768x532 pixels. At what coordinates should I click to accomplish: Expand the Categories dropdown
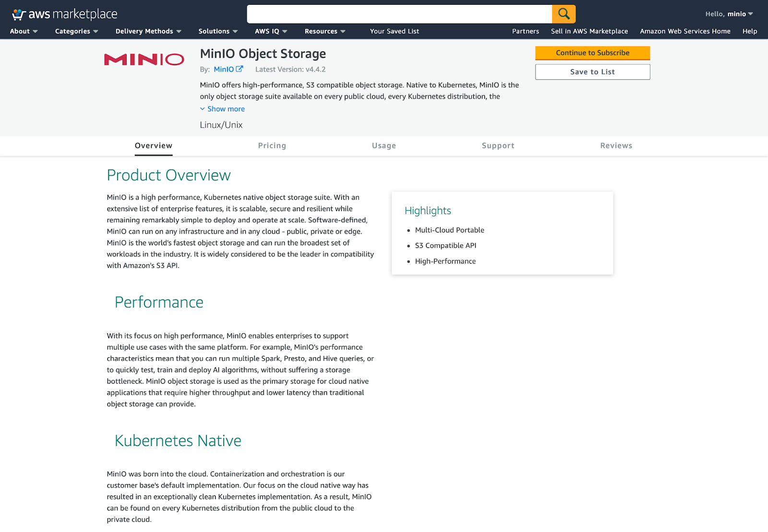click(76, 31)
